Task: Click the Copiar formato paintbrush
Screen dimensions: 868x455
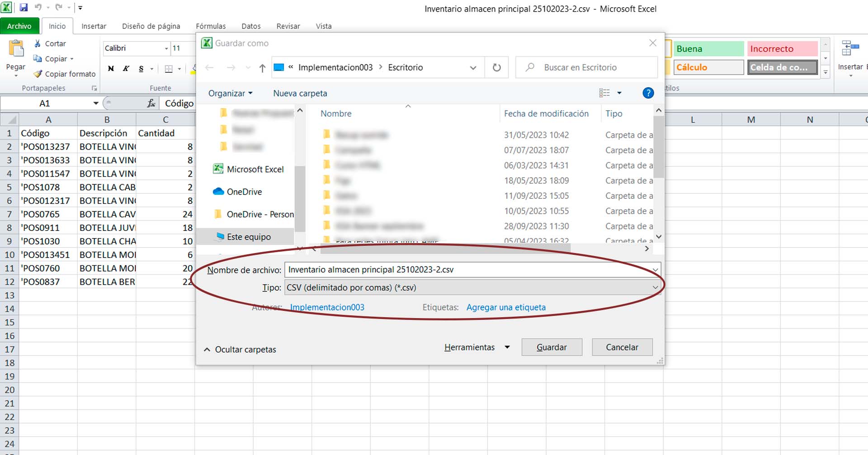Action: [x=38, y=74]
